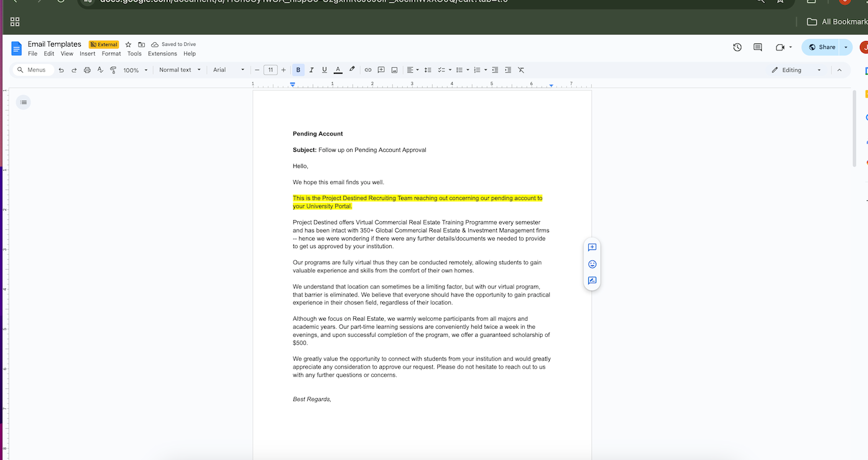The height and width of the screenshot is (460, 868).
Task: Open the browser apps grid icon
Action: point(15,22)
